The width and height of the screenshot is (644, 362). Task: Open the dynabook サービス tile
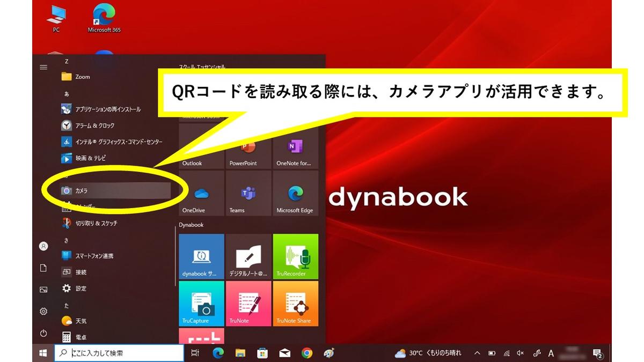[x=201, y=256]
